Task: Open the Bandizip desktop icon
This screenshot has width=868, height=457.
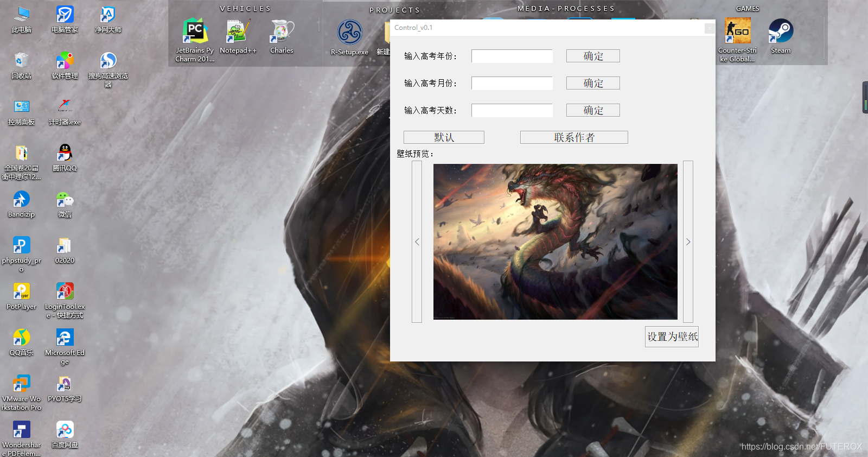Action: 21,204
